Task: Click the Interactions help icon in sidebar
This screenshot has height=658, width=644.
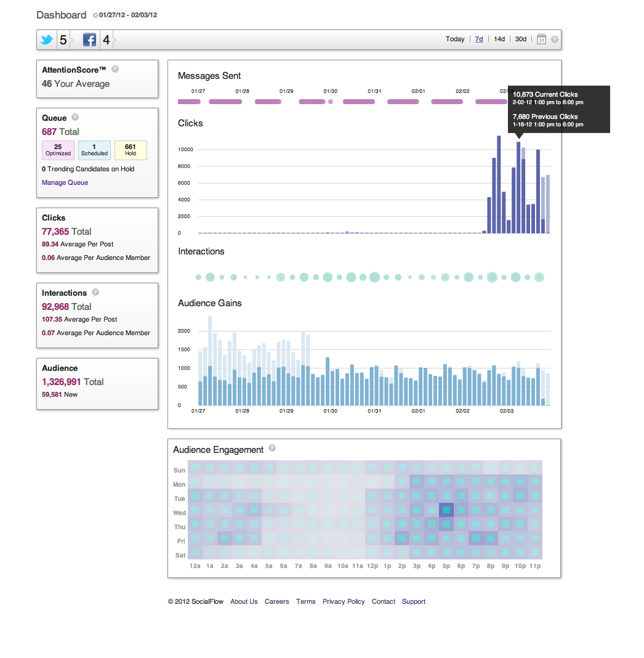Action: 95,293
